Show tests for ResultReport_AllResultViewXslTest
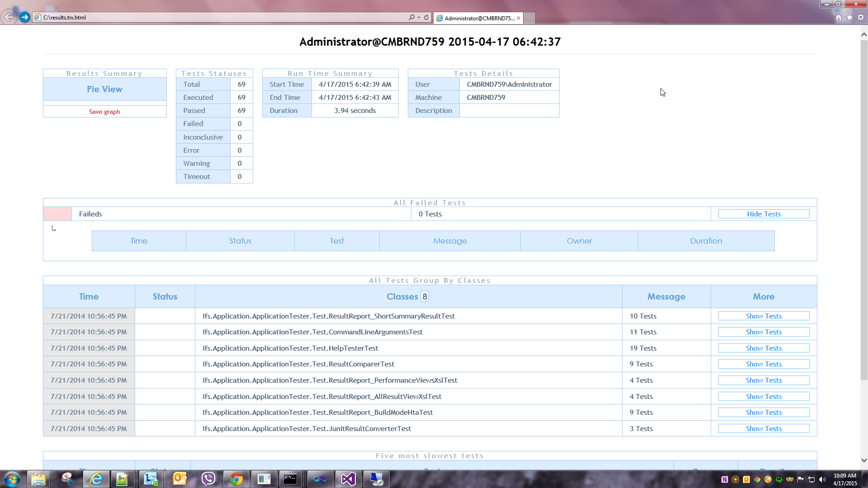Screen dimensions: 868x488 pyautogui.click(x=764, y=396)
